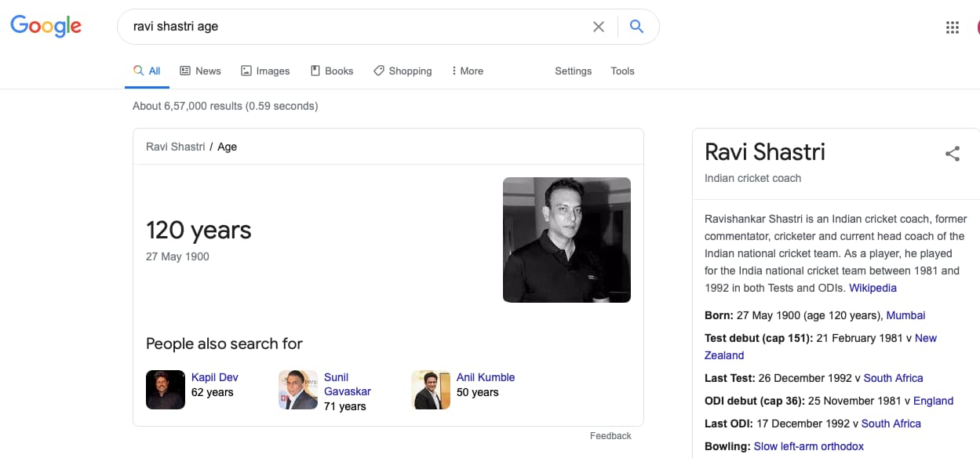Click Ravi Shastri breadcrumb link

176,147
